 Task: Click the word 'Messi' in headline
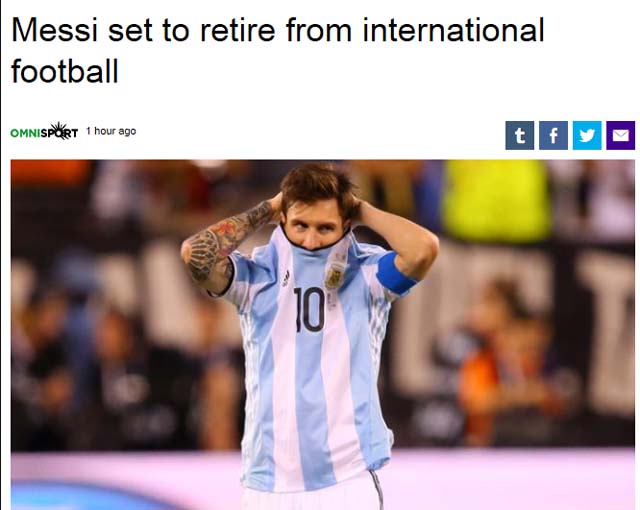(x=54, y=30)
